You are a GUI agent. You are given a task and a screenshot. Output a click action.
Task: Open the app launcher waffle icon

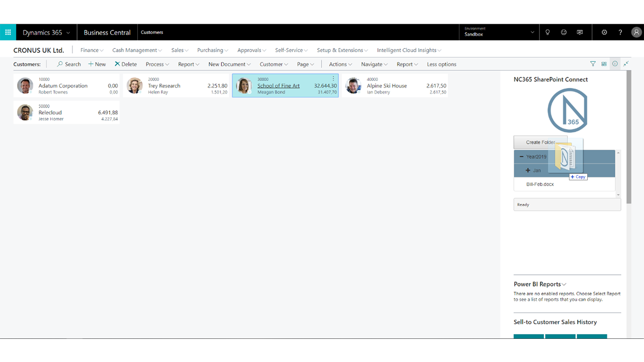(x=8, y=32)
